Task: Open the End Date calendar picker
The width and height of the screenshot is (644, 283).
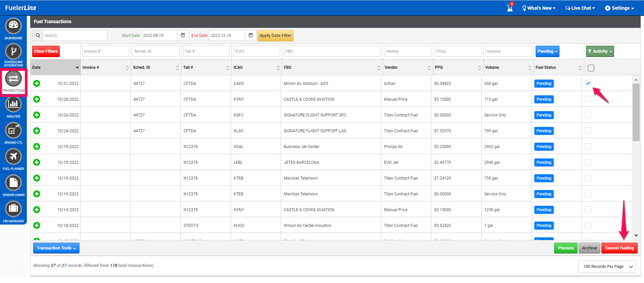Action: point(251,35)
